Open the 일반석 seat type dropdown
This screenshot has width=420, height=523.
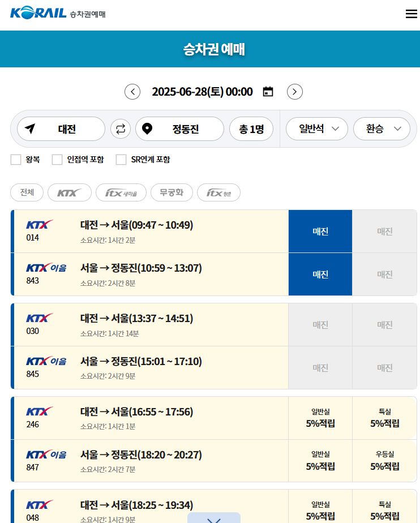[317, 128]
